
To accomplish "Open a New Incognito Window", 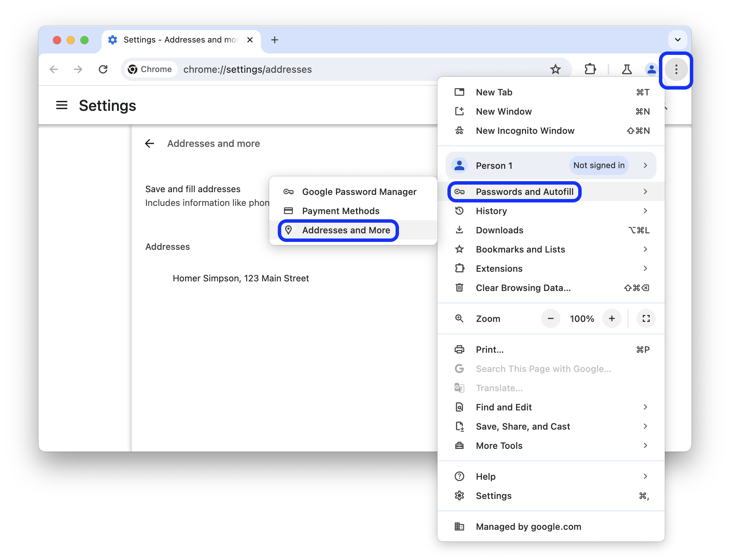I will pyautogui.click(x=525, y=130).
